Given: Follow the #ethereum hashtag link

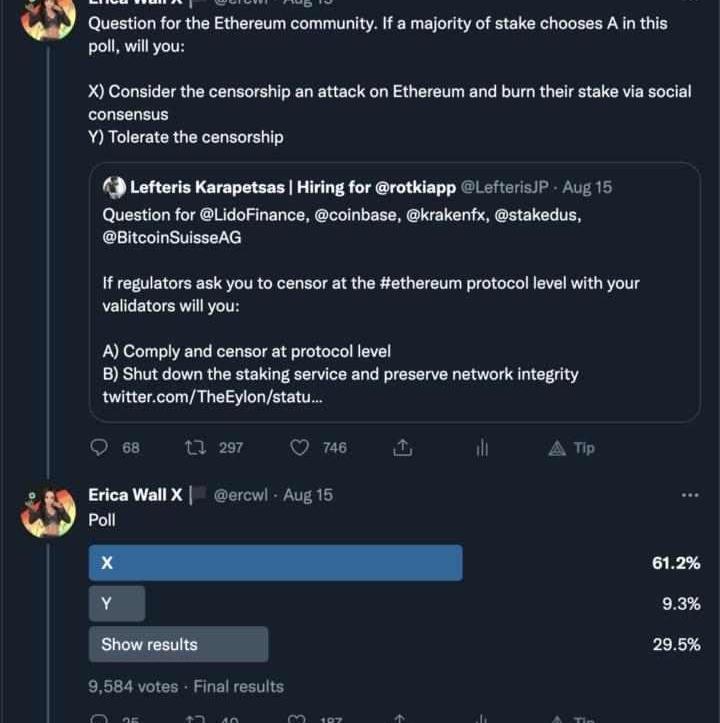Looking at the screenshot, I should click(421, 283).
